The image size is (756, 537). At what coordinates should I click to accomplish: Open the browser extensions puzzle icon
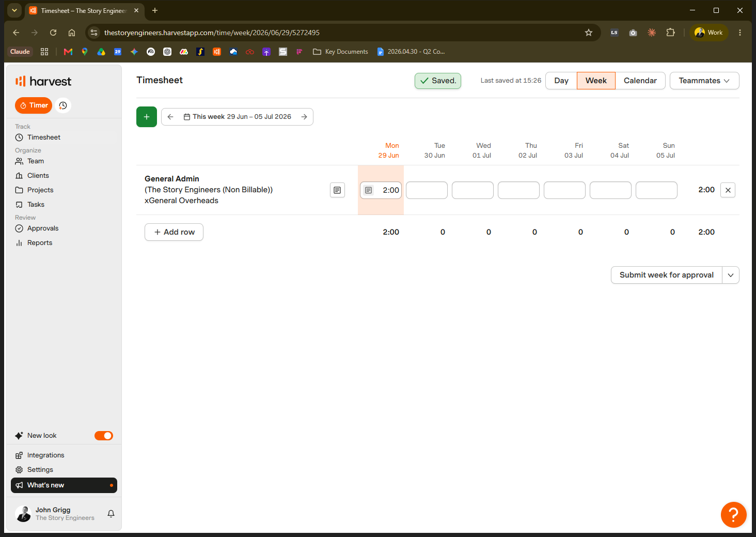pyautogui.click(x=670, y=33)
